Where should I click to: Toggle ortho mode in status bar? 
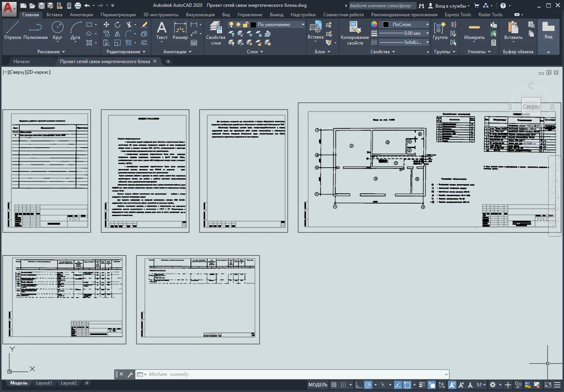click(358, 385)
